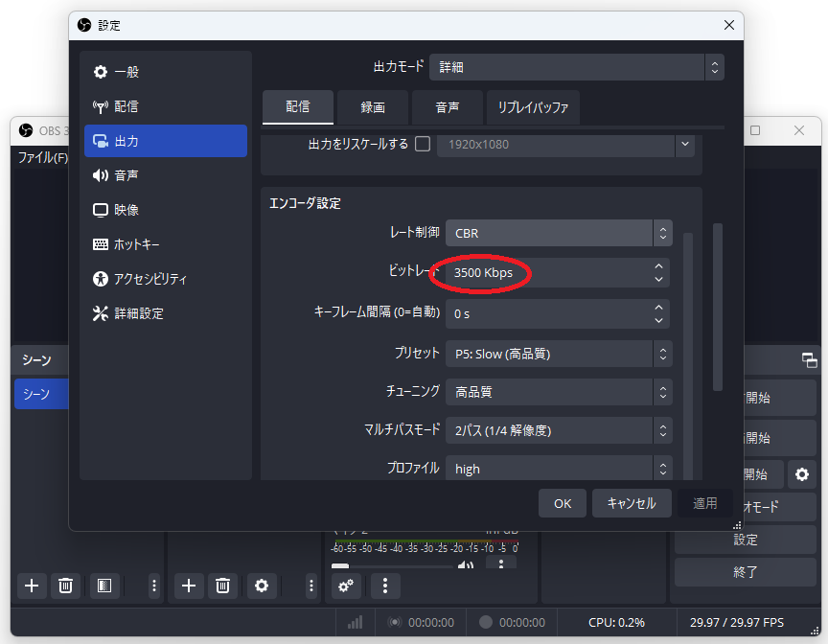Viewport: 828px width, 644px height.
Task: Open the 出力モード 詳細 dropdown
Action: (x=576, y=67)
